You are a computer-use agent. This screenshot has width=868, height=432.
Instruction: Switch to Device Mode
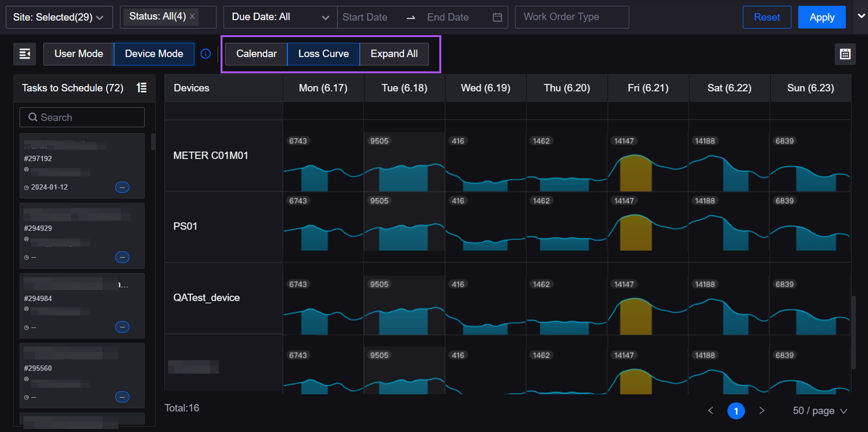click(x=154, y=54)
